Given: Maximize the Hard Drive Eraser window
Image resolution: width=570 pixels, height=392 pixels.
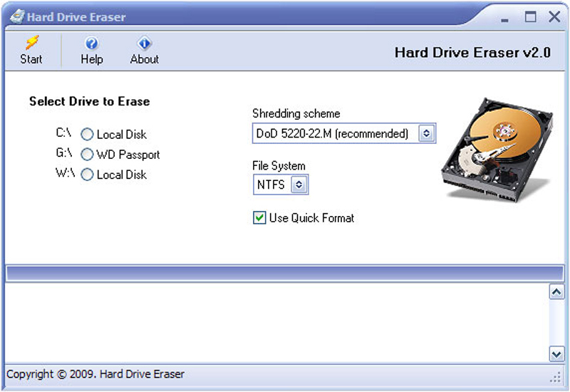Looking at the screenshot, I should [x=530, y=16].
